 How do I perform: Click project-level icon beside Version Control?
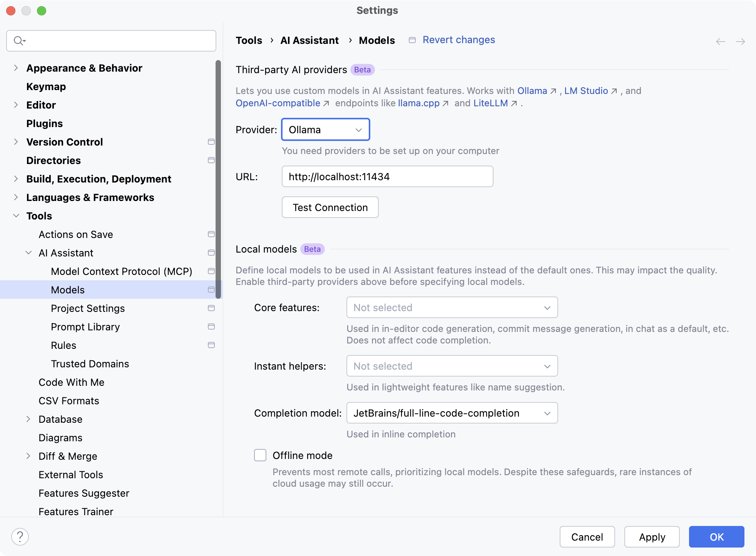[211, 142]
